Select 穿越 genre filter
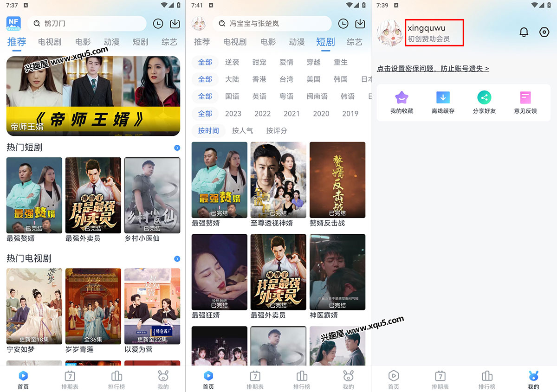 pyautogui.click(x=313, y=62)
